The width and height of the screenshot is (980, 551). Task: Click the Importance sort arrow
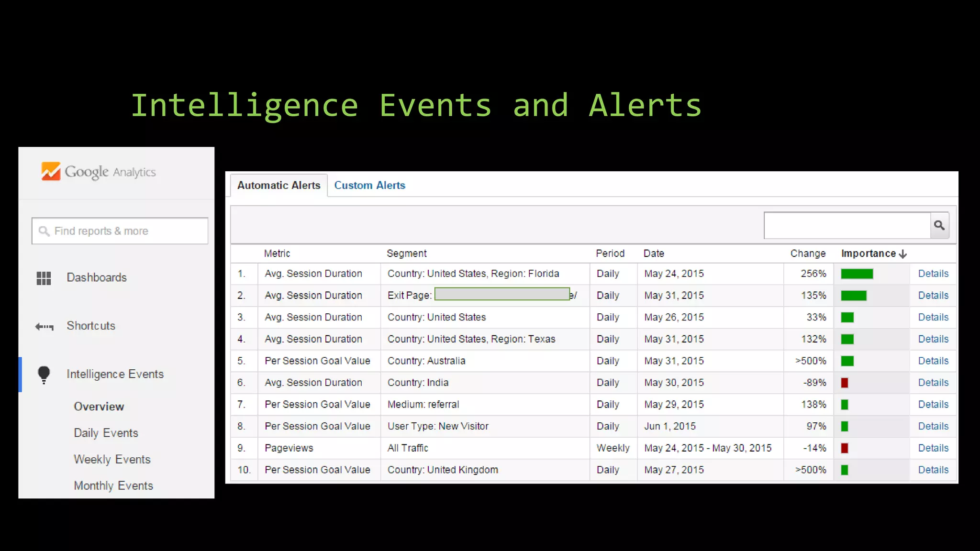pyautogui.click(x=903, y=254)
